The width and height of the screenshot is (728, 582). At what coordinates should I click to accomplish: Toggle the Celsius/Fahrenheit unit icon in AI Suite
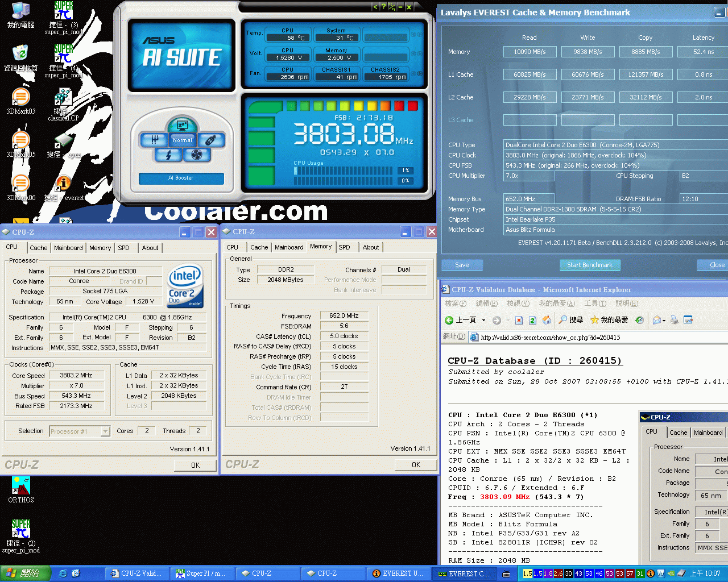391,7
